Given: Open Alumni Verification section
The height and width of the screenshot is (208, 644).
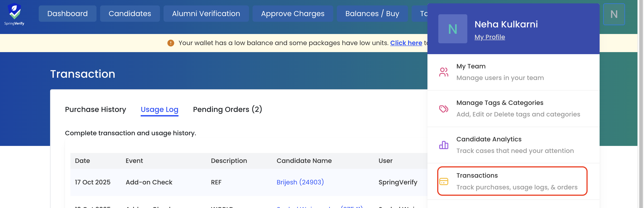Looking at the screenshot, I should pos(206,14).
